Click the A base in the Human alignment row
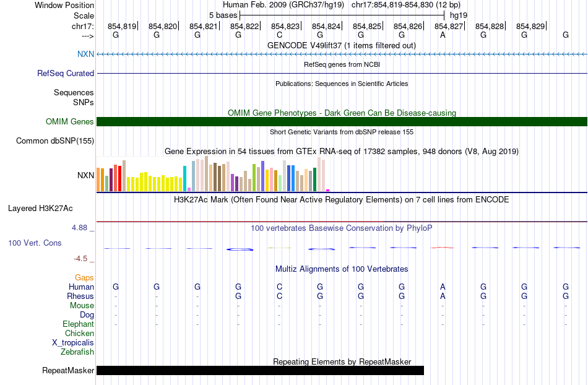This screenshot has width=588, height=385. 443,287
